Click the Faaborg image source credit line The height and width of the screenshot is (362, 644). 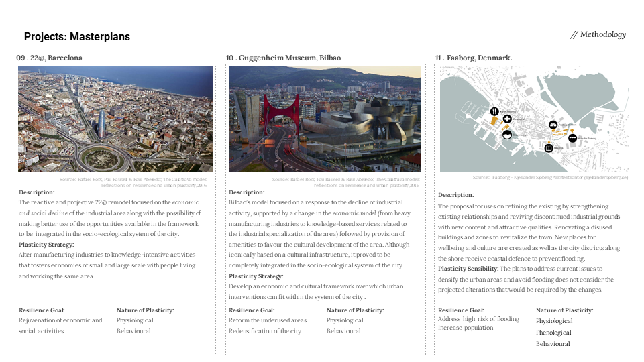(549, 178)
